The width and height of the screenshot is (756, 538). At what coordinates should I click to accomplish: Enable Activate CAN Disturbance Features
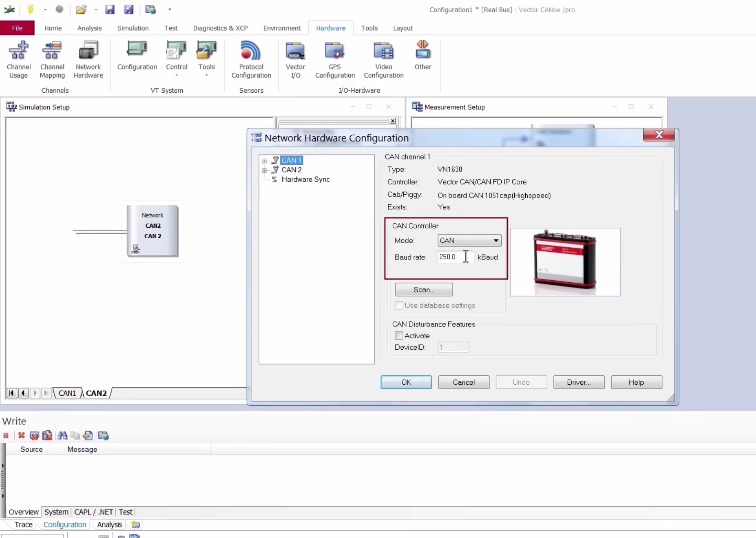(399, 335)
